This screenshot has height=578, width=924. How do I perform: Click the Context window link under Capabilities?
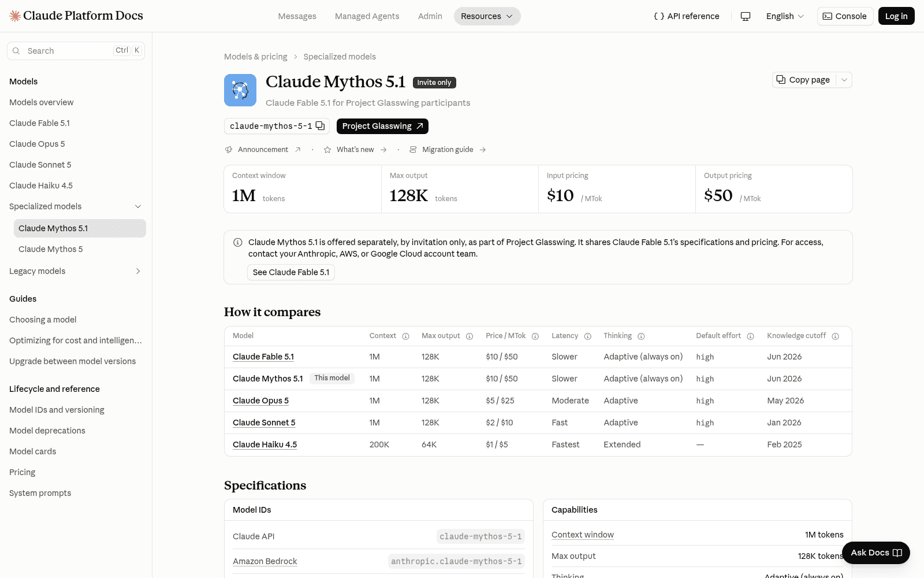coord(583,535)
